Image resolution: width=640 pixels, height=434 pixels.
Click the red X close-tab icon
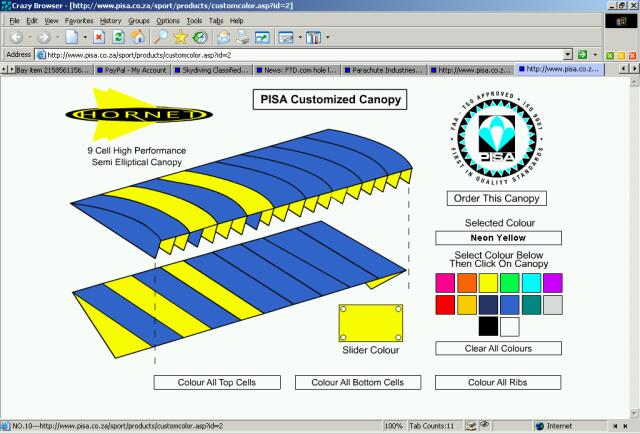coord(632,56)
